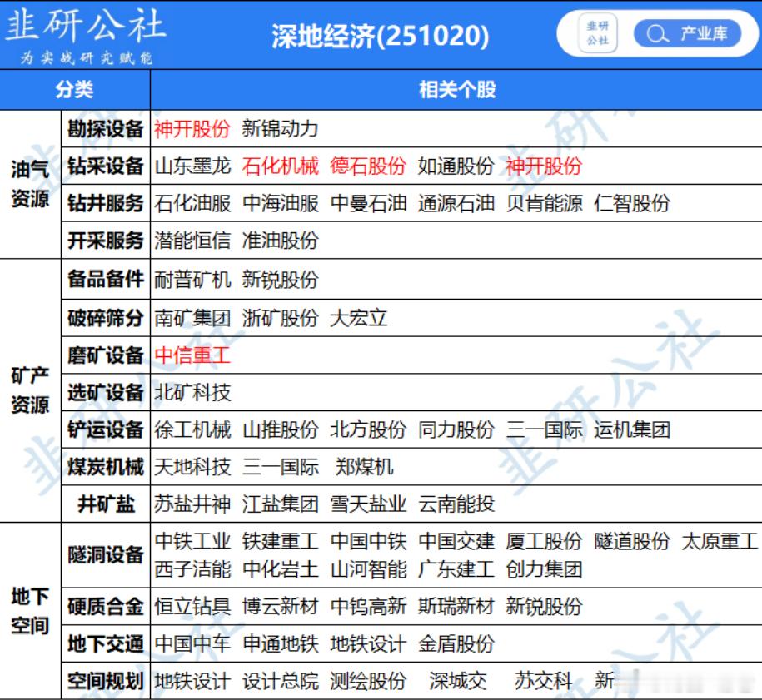The width and height of the screenshot is (762, 700).
Task: Select the 钻采设备 subcategory
Action: [106, 166]
